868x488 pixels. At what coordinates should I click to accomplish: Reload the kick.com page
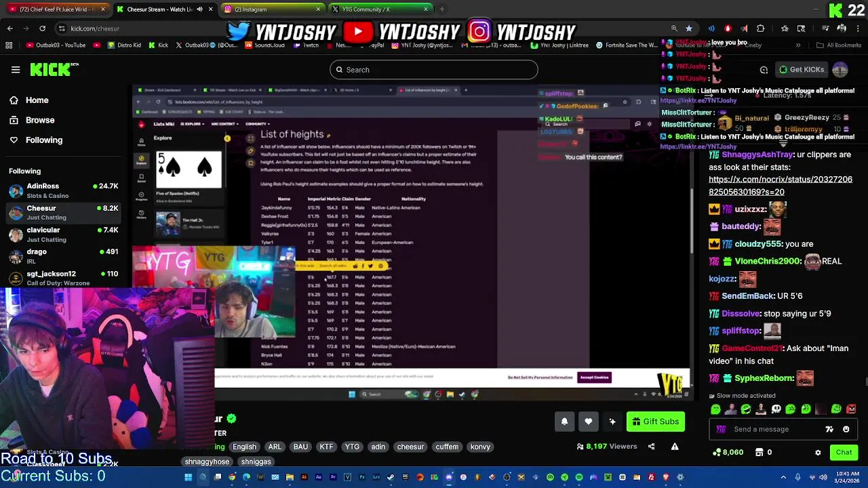(42, 28)
